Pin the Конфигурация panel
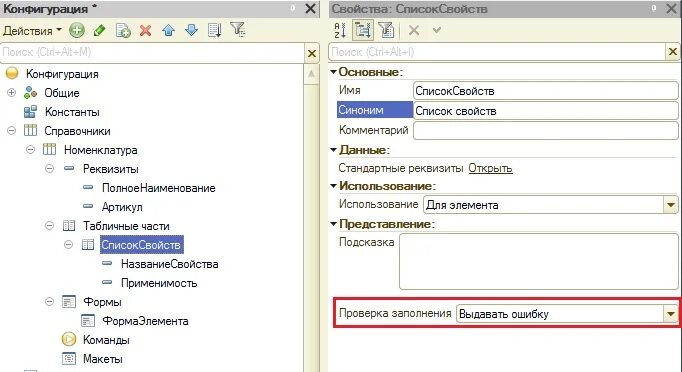 point(293,8)
